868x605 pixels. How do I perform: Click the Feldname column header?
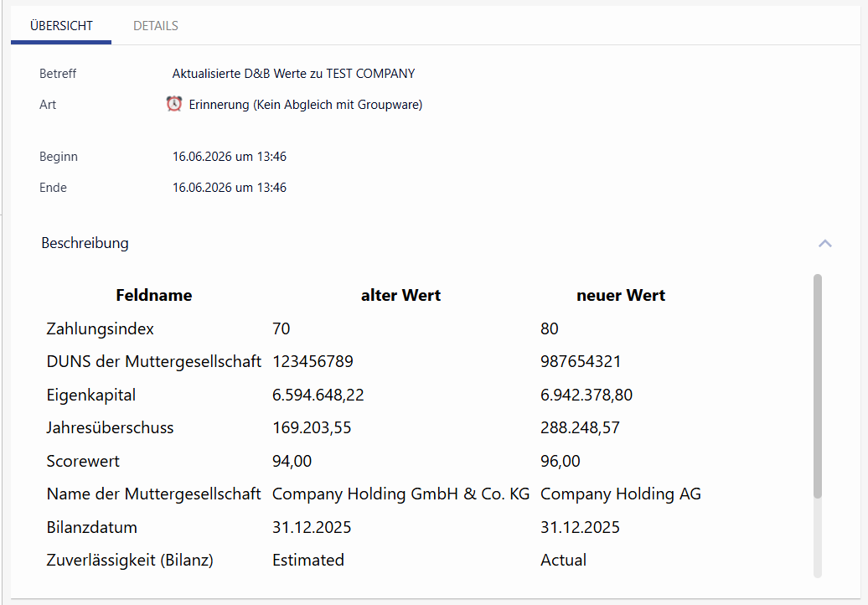(x=154, y=295)
